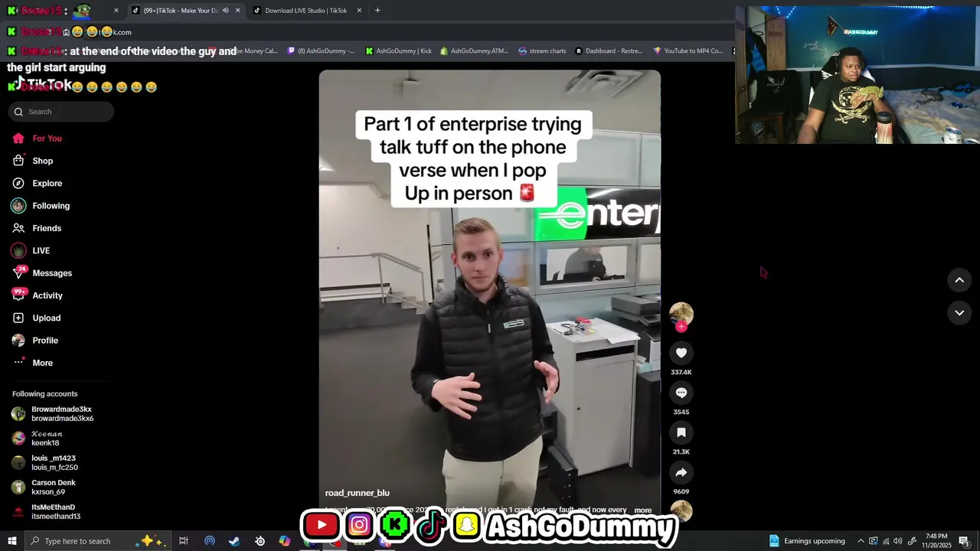Open the (8) AshGoDummy Twitch bookmark
Viewport: 980px width, 551px height.
[x=321, y=51]
